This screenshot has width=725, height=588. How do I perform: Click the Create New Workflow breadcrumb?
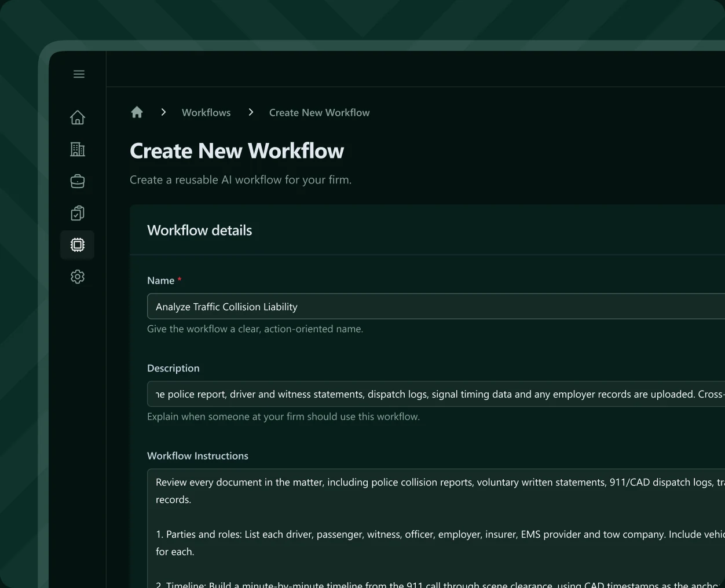[x=319, y=113]
